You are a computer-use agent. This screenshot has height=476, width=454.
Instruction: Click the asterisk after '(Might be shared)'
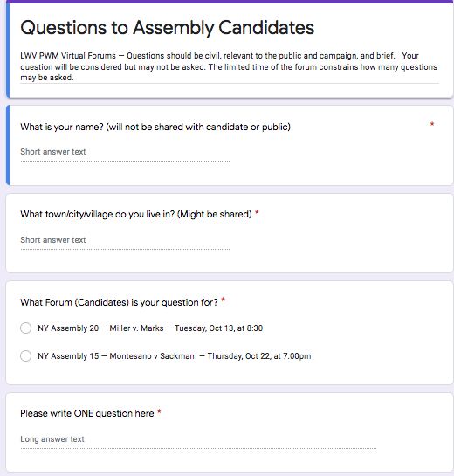(x=257, y=212)
